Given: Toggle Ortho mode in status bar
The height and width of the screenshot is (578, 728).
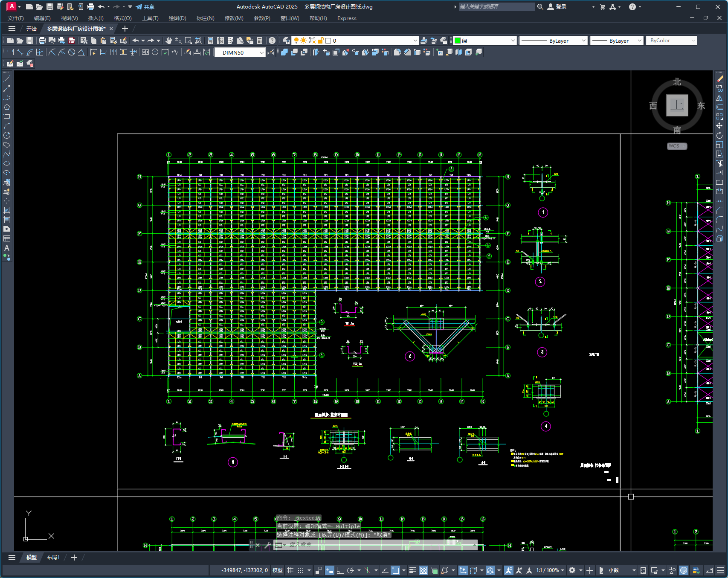Looking at the screenshot, I should coord(340,570).
